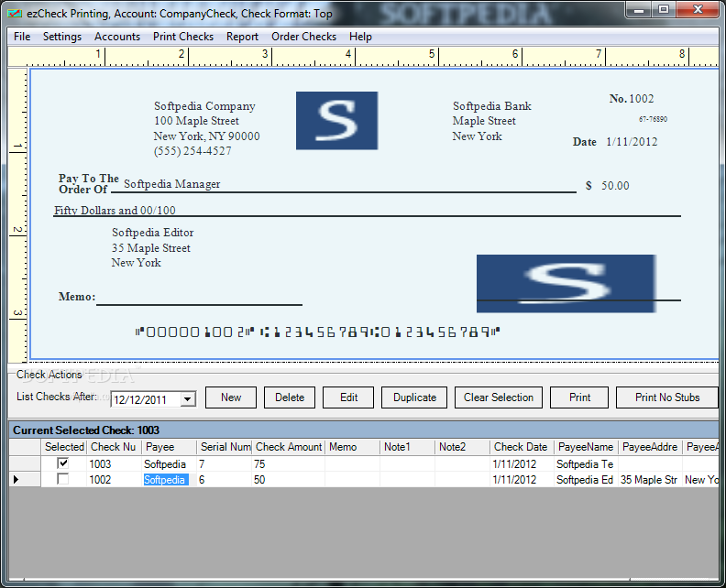Click the Print button
This screenshot has width=726, height=588.
click(579, 397)
